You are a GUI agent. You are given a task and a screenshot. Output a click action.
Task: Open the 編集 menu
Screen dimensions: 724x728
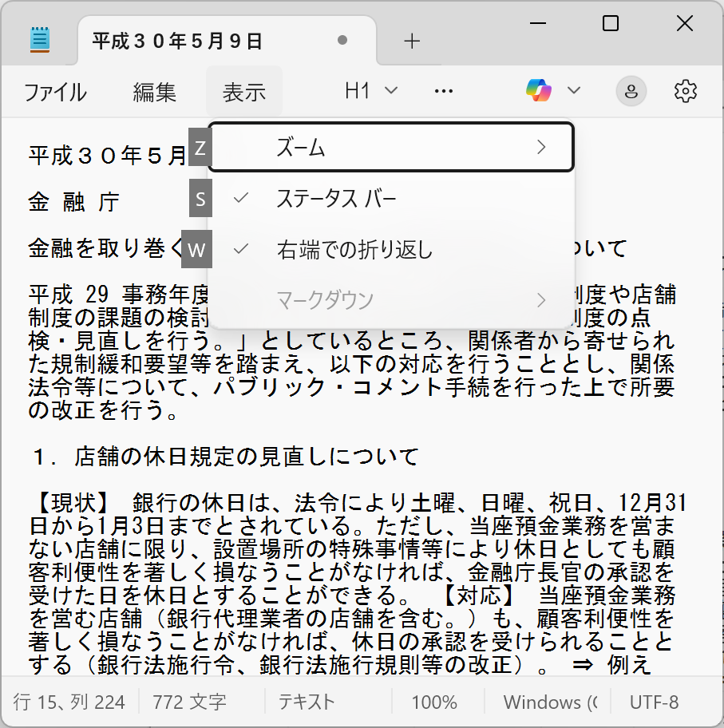click(154, 93)
